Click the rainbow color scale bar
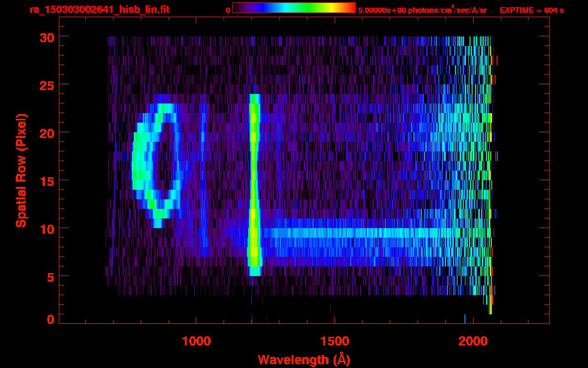The height and width of the screenshot is (368, 588). pos(294,8)
